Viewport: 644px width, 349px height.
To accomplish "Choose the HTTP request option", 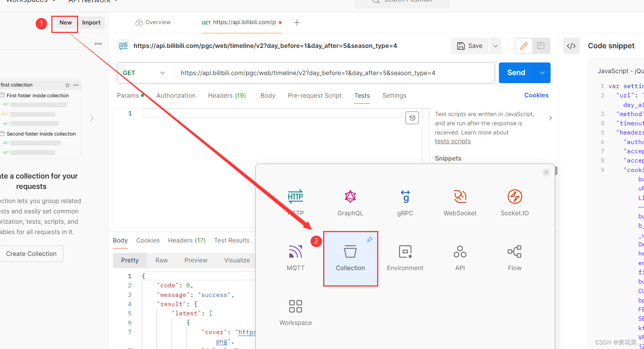I will click(296, 203).
